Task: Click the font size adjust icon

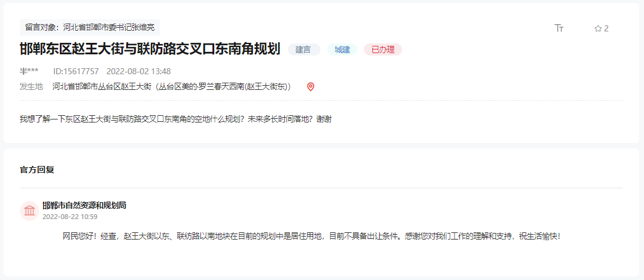Action: point(559,28)
